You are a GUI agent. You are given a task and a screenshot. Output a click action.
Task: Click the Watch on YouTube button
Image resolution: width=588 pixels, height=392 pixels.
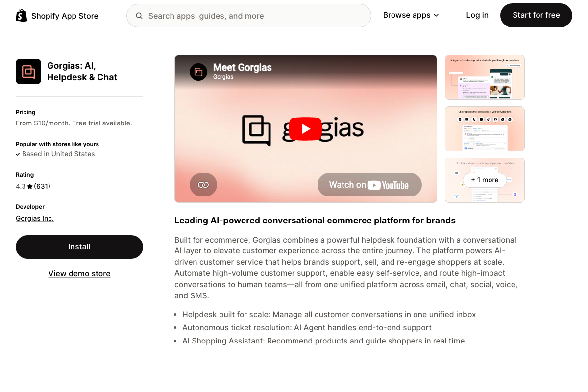coord(369,185)
